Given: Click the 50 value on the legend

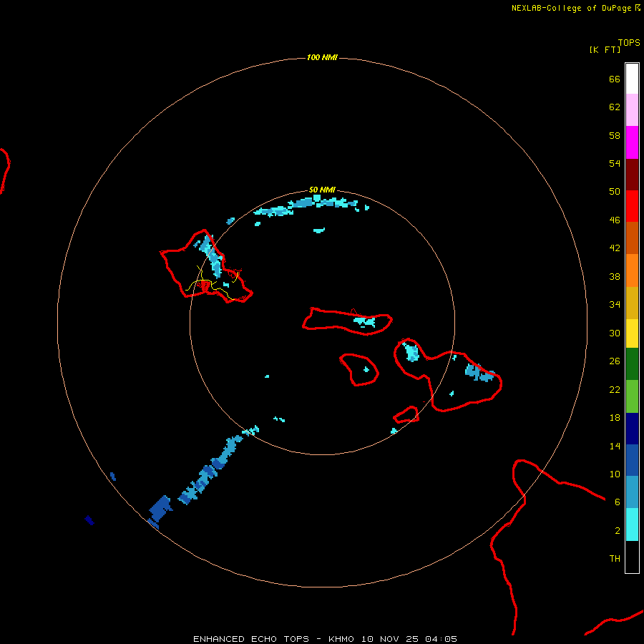Looking at the screenshot, I should coord(615,192).
